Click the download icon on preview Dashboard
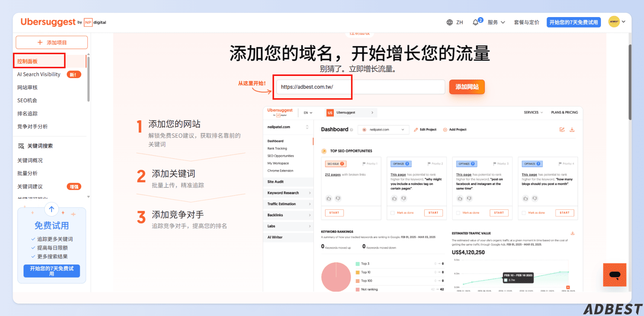This screenshot has height=316, width=644. point(572,130)
